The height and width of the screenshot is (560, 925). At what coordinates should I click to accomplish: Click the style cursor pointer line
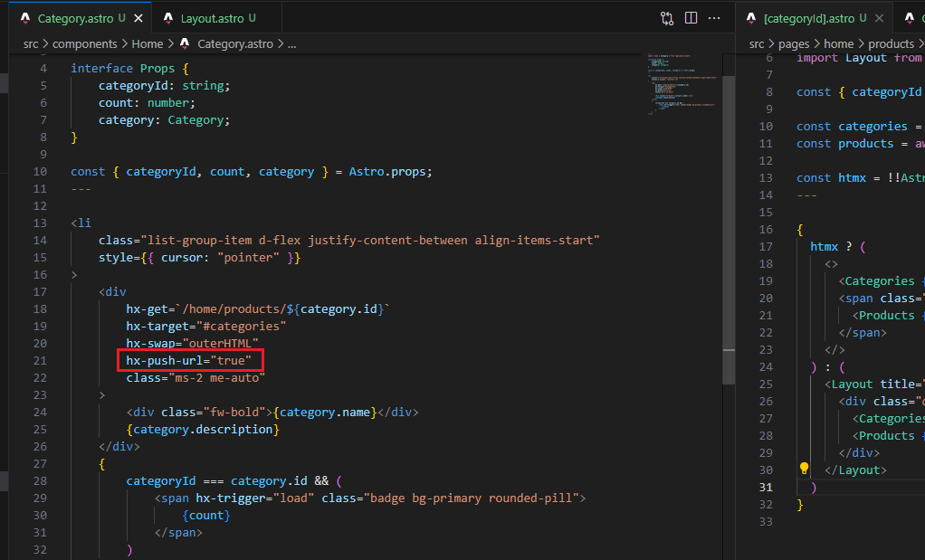[199, 257]
